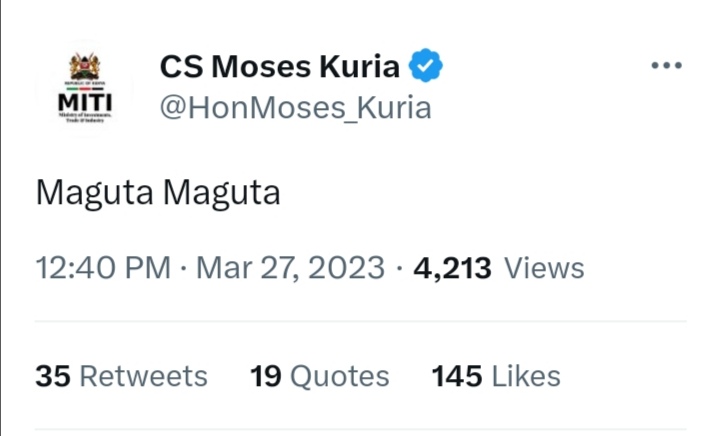
Task: Click the 12:40 PM timestamp
Action: [103, 267]
